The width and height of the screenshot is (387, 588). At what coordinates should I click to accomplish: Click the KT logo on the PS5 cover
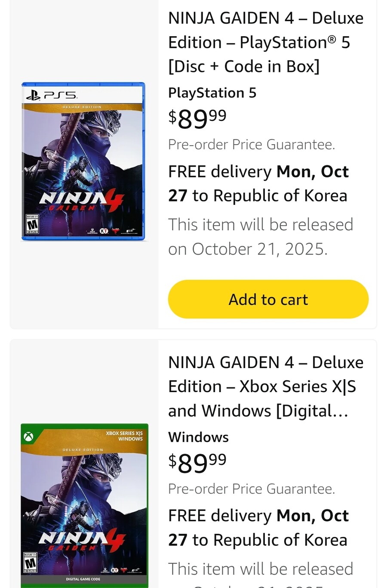click(104, 231)
